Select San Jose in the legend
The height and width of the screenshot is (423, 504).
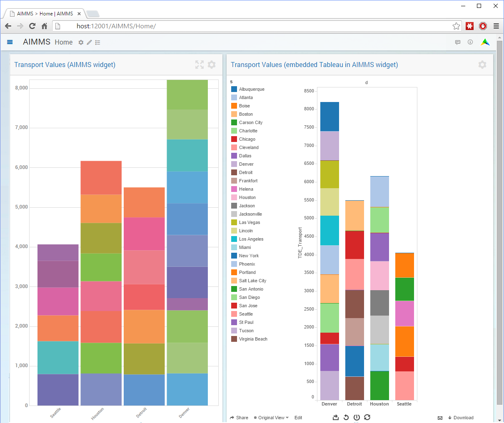pyautogui.click(x=248, y=306)
